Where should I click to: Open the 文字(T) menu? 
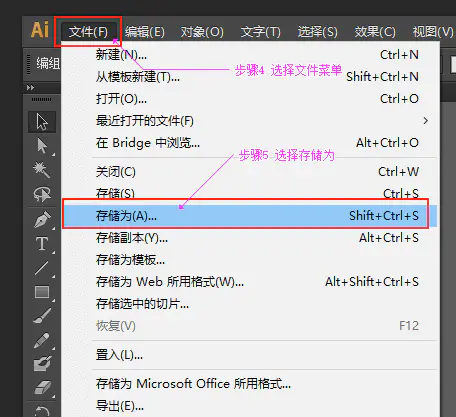click(261, 32)
